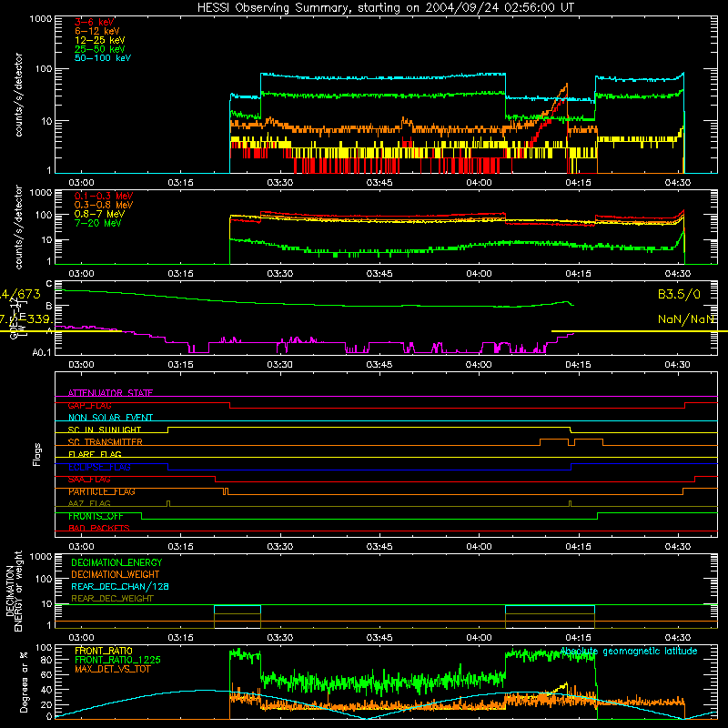Select the 6-12 keV legend label

click(x=97, y=31)
